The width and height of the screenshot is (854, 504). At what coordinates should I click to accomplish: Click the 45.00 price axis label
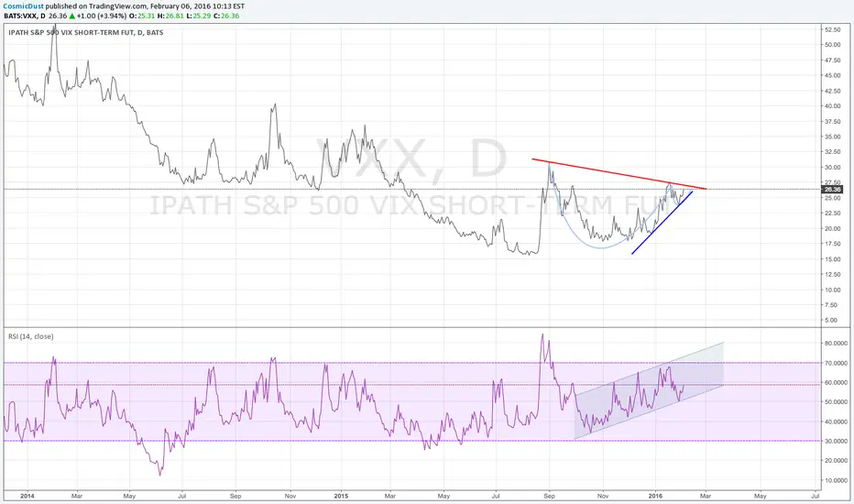click(x=832, y=76)
